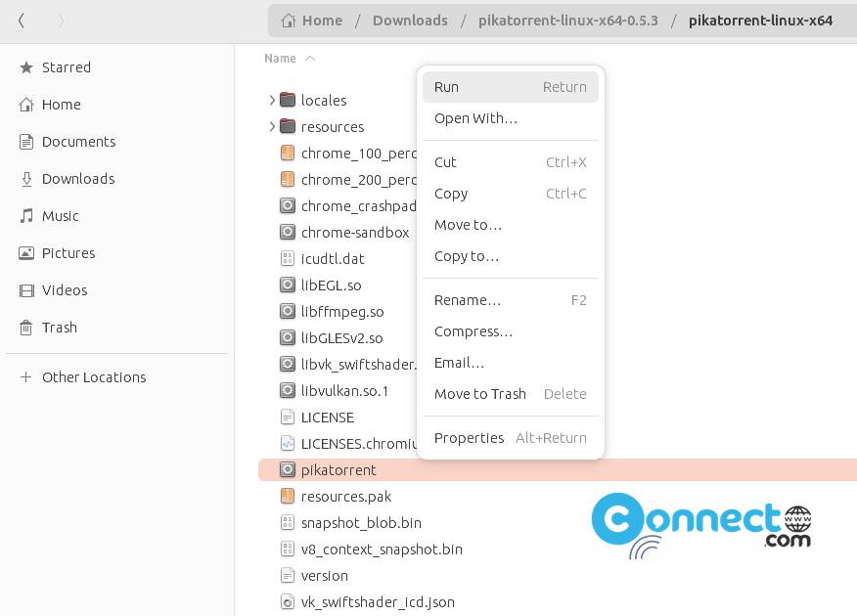Click the Documents sidebar icon
Screen dimensions: 857x616
tap(25, 142)
